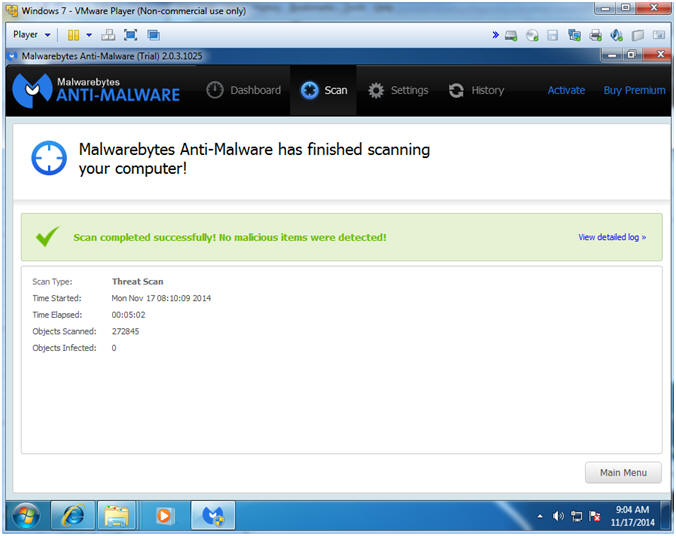The image size is (676, 536).
Task: Show hidden tray icons arrow
Action: pyautogui.click(x=540, y=516)
